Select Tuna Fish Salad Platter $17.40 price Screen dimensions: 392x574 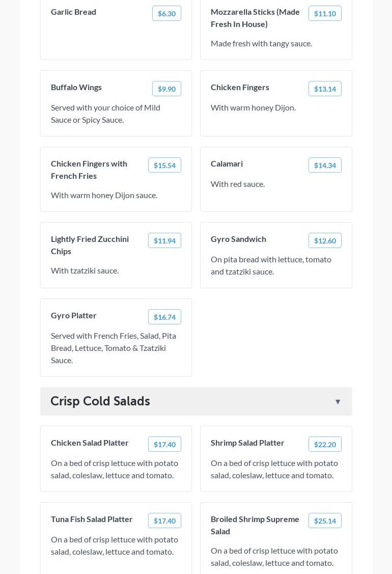pos(164,521)
